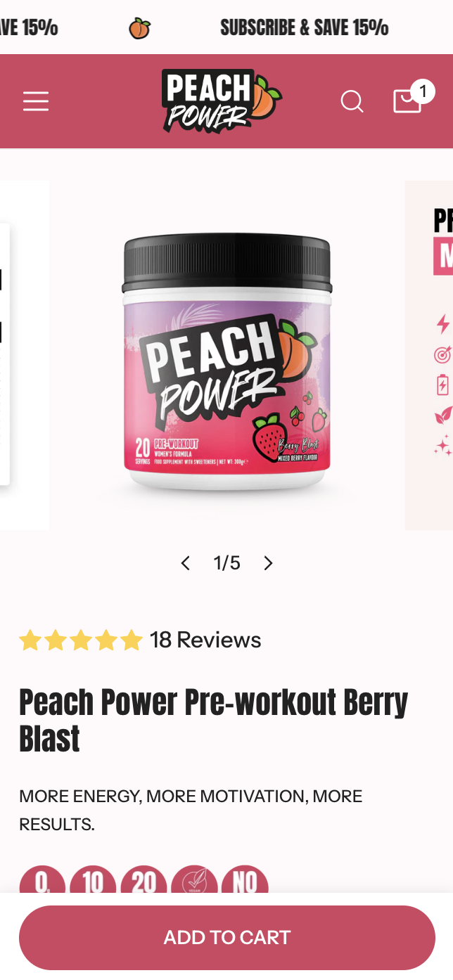Click the "NO" round product badge
453x980 pixels.
[245, 879]
